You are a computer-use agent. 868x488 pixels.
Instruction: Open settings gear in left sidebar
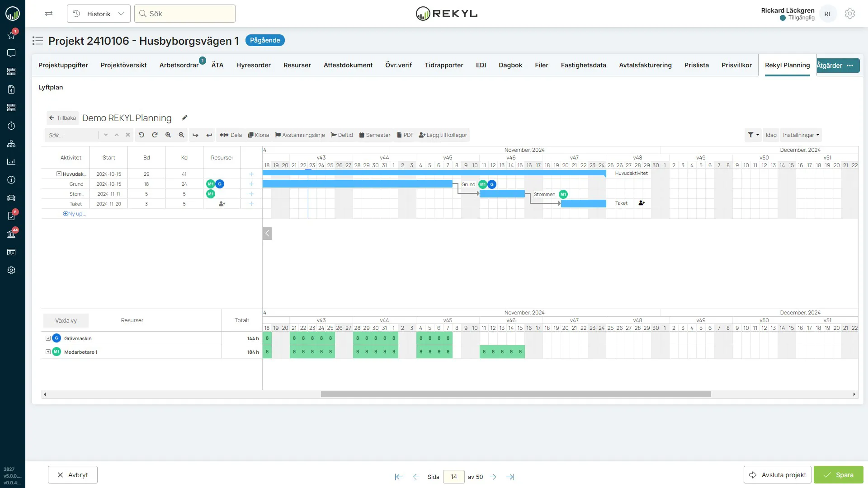tap(11, 270)
